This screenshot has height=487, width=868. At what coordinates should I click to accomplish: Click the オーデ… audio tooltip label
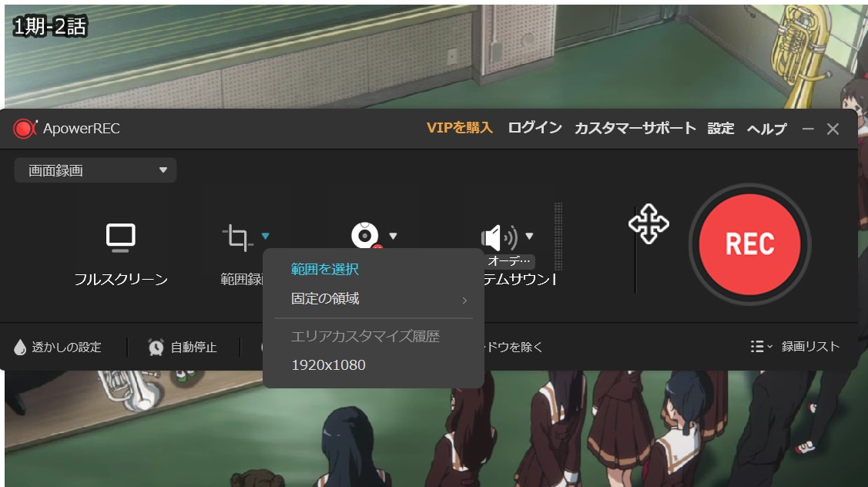pos(509,261)
